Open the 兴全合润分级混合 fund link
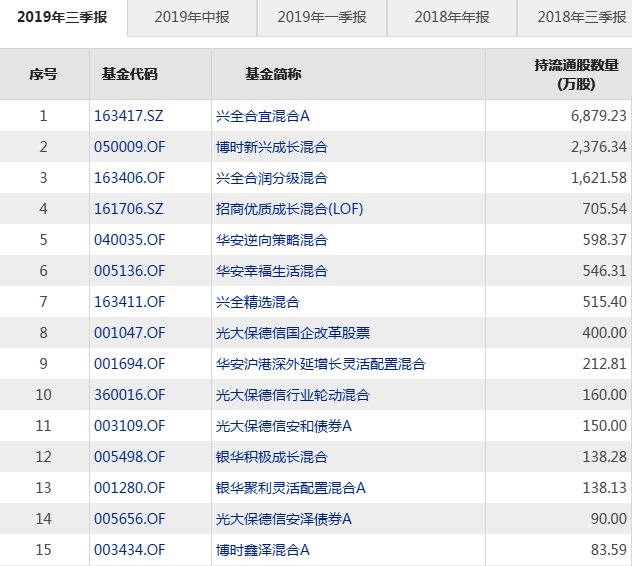632x566 pixels. click(272, 178)
